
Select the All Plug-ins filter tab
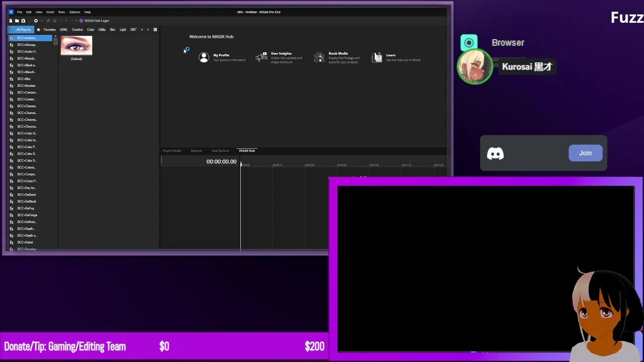pos(21,30)
